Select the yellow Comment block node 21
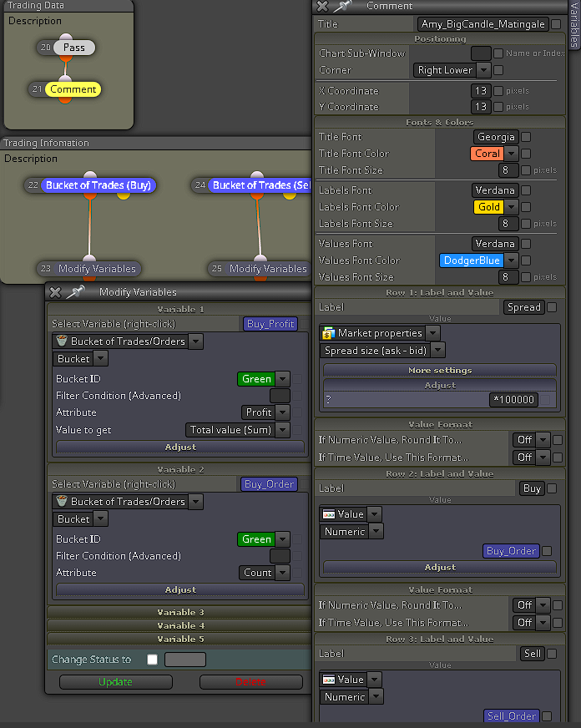Viewport: 581px width, 728px height. tap(73, 89)
